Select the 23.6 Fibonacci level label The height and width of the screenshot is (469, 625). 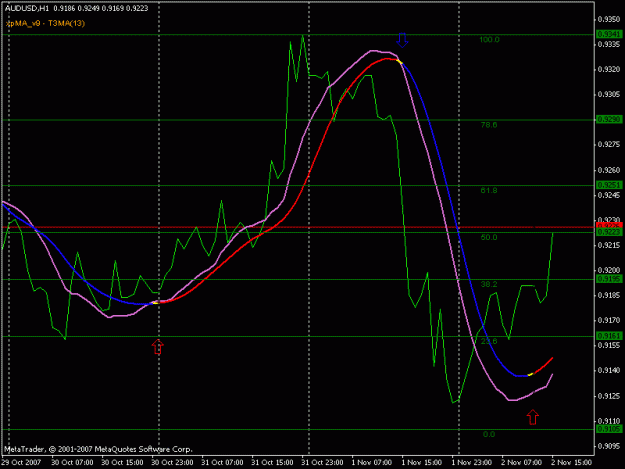click(x=489, y=341)
